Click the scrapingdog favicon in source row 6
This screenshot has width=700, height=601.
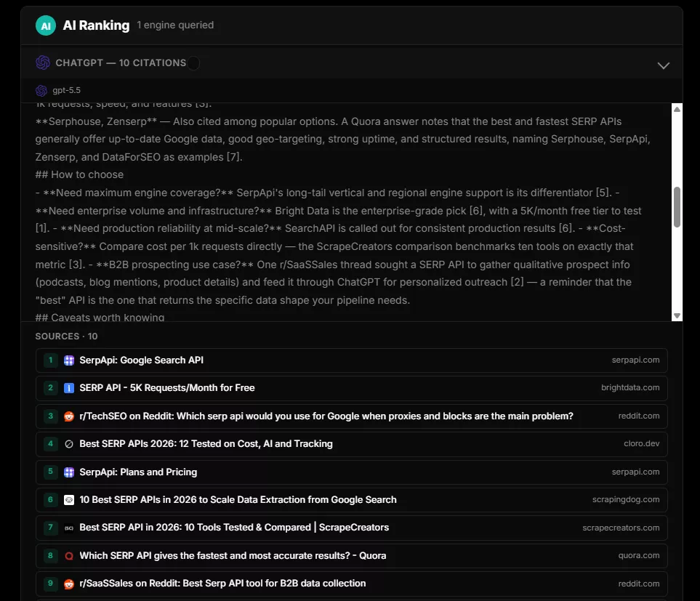[69, 500]
